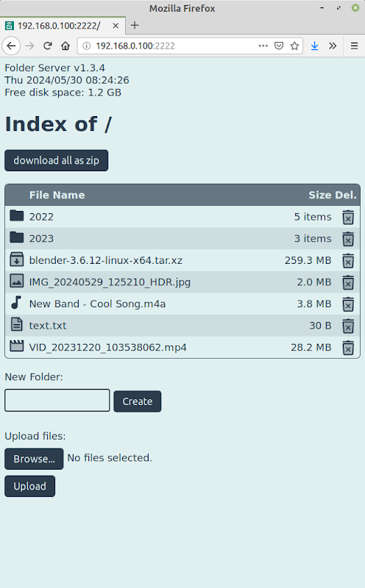Delete VID_20231220 video via trash icon
This screenshot has width=365, height=588.
[348, 348]
